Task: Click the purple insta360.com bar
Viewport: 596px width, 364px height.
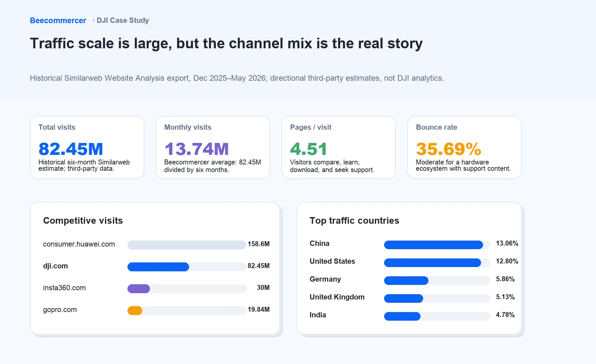Action: click(x=139, y=289)
